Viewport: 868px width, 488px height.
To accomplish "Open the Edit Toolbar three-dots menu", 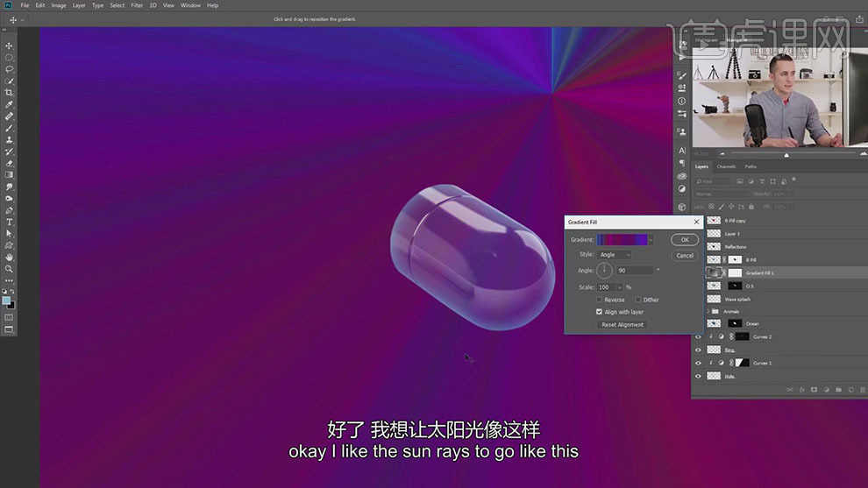I will tap(9, 280).
